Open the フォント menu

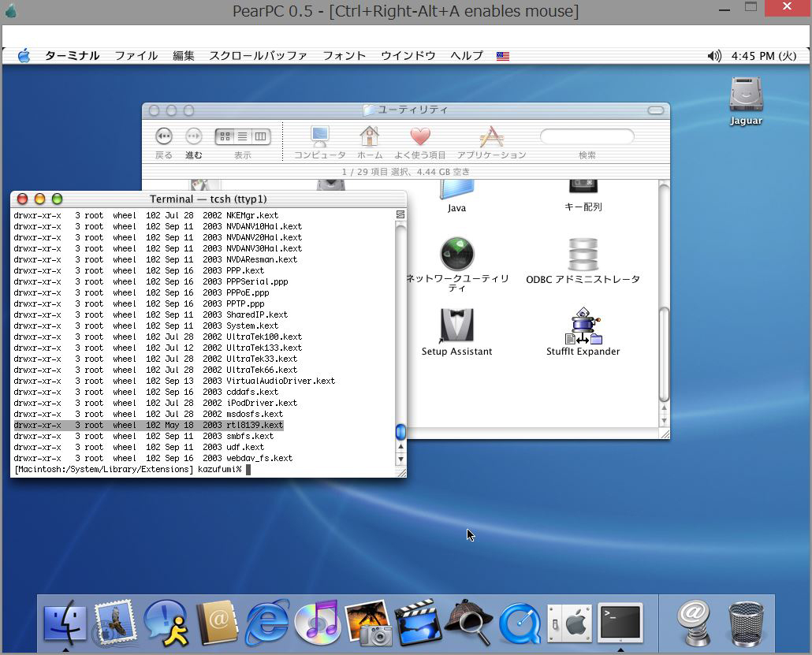pos(345,56)
